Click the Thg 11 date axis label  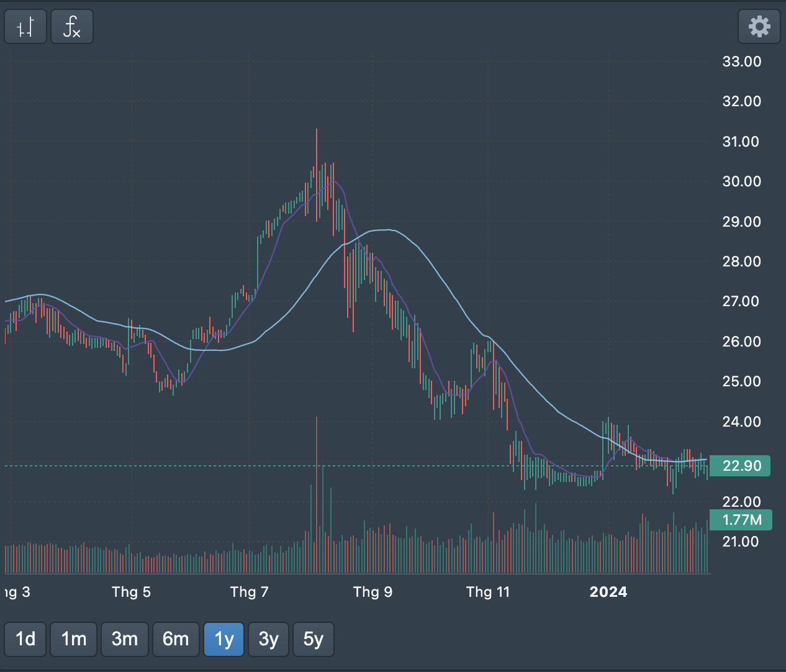(x=488, y=592)
